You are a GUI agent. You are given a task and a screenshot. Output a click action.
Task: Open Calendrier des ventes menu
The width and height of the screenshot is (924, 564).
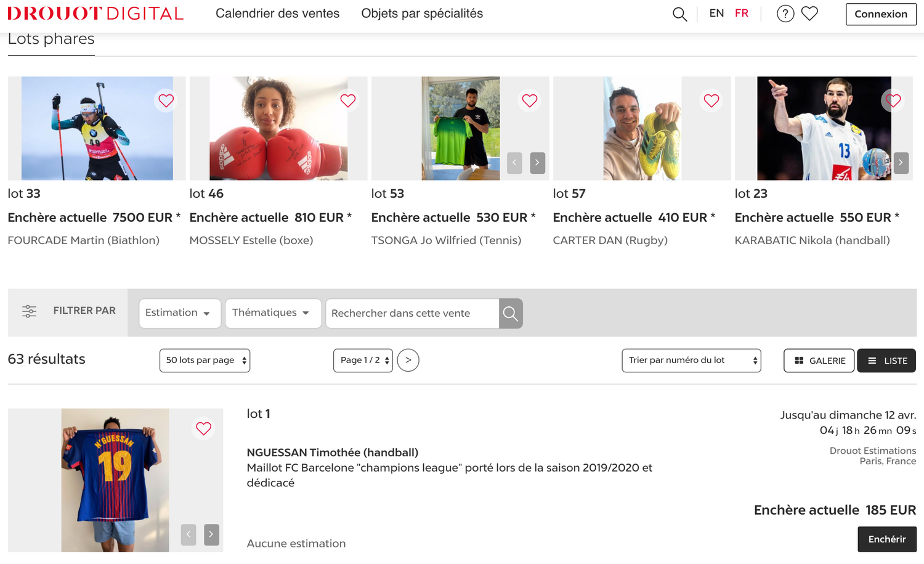[278, 14]
